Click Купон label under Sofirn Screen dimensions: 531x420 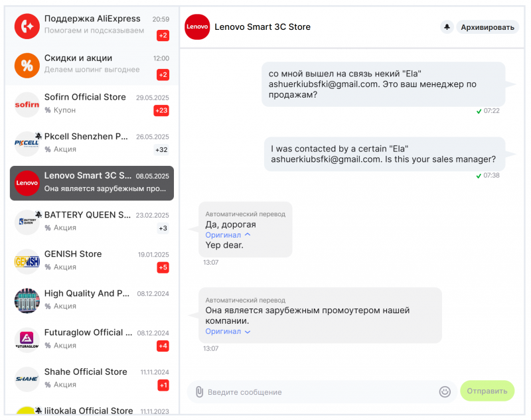pos(64,110)
